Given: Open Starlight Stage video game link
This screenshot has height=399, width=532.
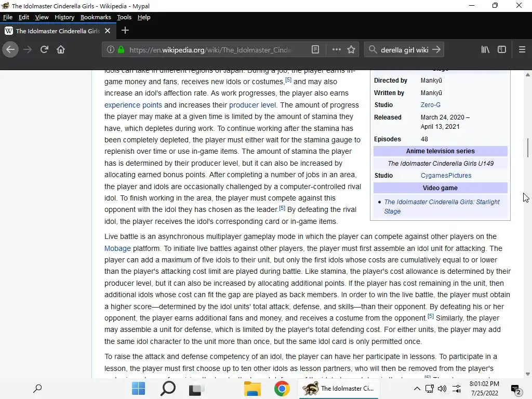Looking at the screenshot, I should coord(442,207).
